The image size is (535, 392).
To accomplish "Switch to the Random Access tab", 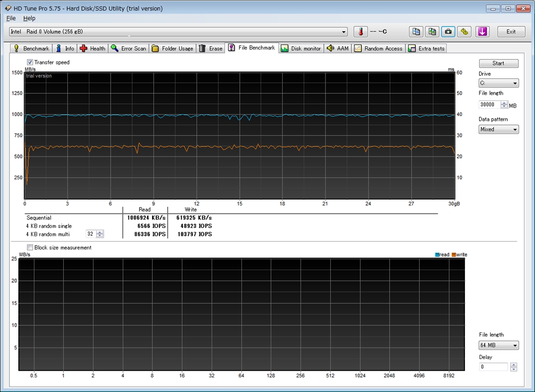I will click(x=378, y=49).
